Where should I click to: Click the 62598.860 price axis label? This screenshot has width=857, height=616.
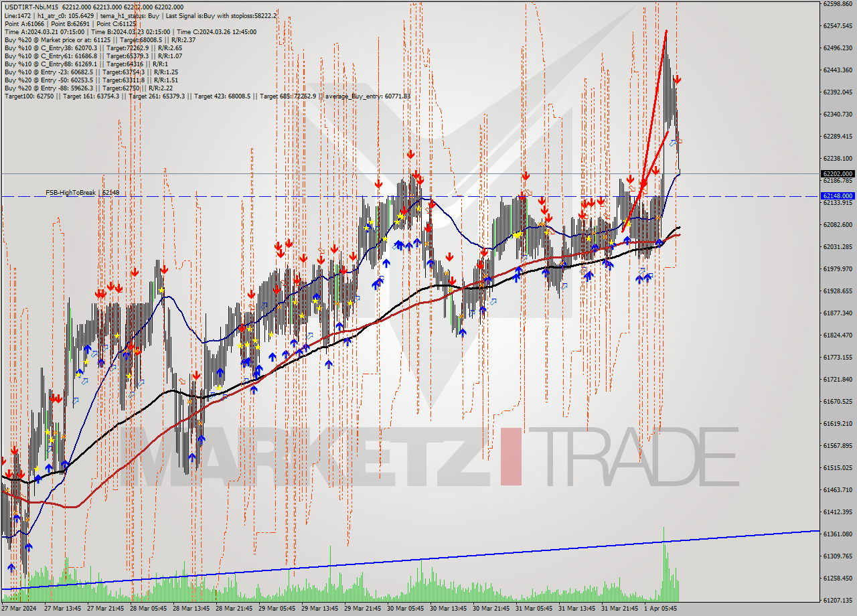(837, 4)
